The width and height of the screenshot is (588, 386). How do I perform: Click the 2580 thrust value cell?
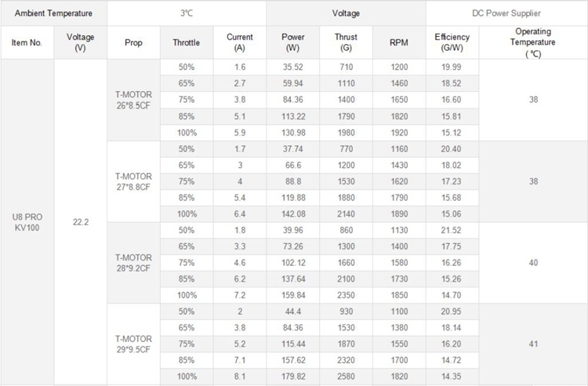tap(346, 377)
